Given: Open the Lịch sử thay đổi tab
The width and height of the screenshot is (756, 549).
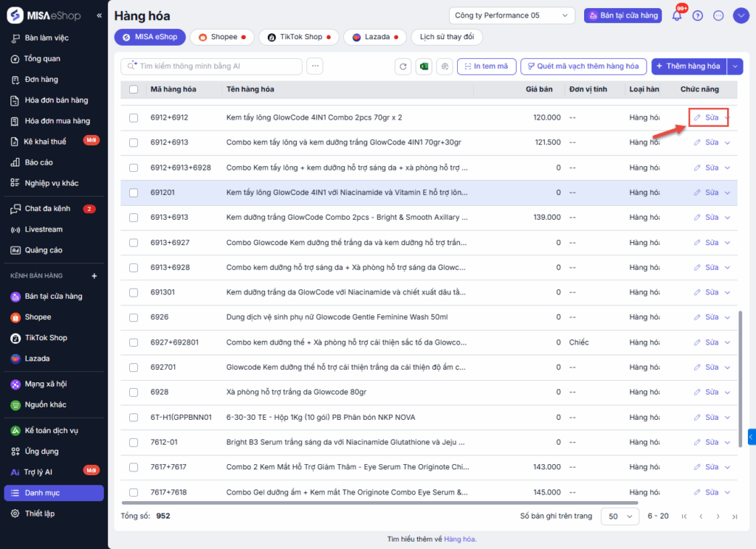Looking at the screenshot, I should [447, 37].
